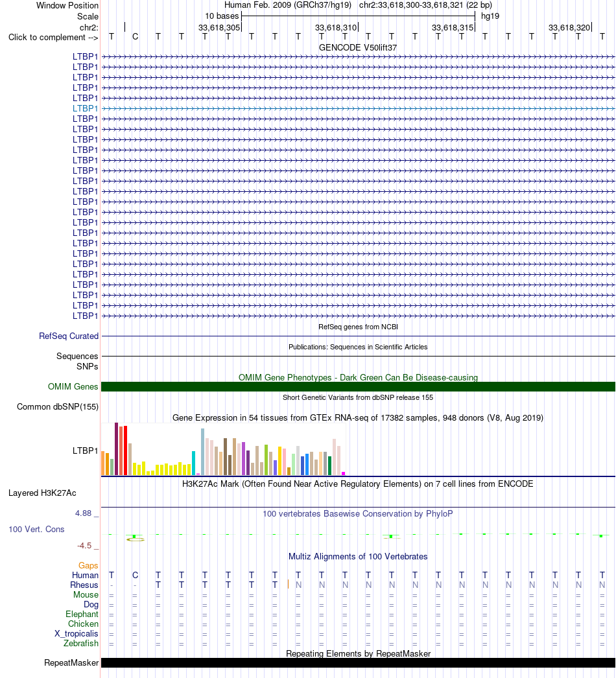Viewport: 616px width, 678px height.
Task: Click the chr2: ruler label
Action: tap(89, 28)
